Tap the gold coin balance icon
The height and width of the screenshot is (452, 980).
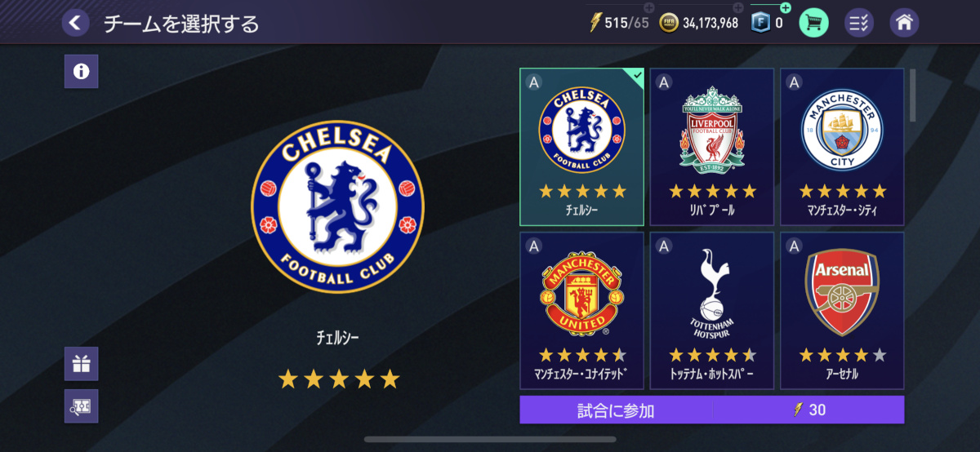point(669,23)
